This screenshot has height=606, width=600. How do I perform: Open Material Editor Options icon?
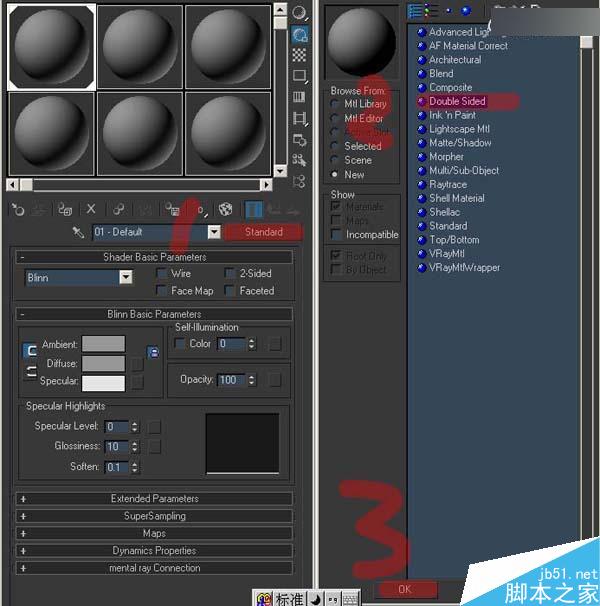click(300, 140)
